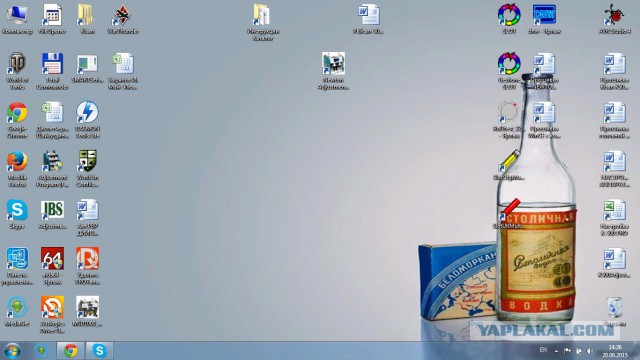This screenshot has width=640, height=360.
Task: Open the Excel document beside Google Chrome
Action: point(52,112)
